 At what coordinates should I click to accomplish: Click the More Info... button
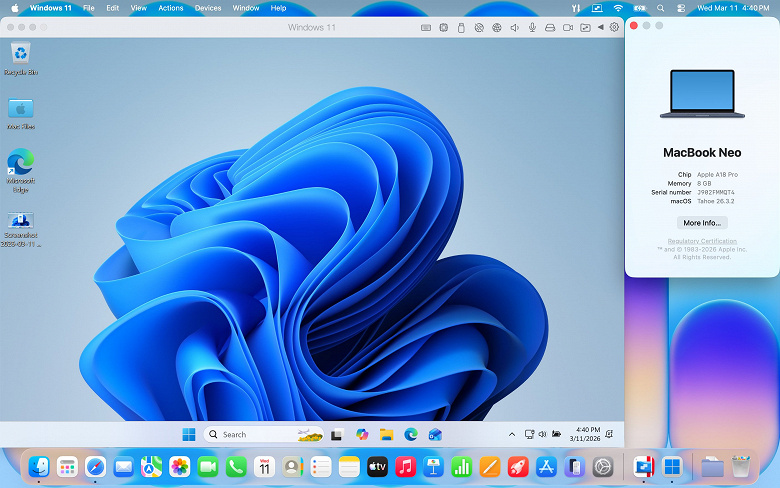(x=702, y=223)
